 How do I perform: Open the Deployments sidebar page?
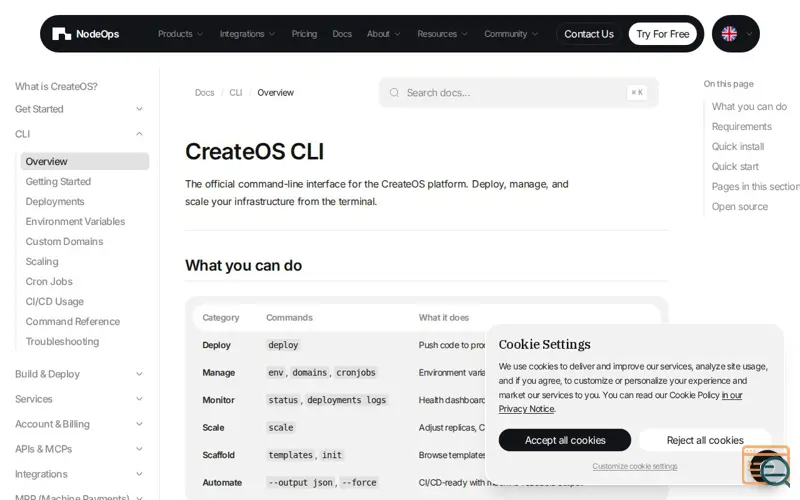(x=55, y=202)
